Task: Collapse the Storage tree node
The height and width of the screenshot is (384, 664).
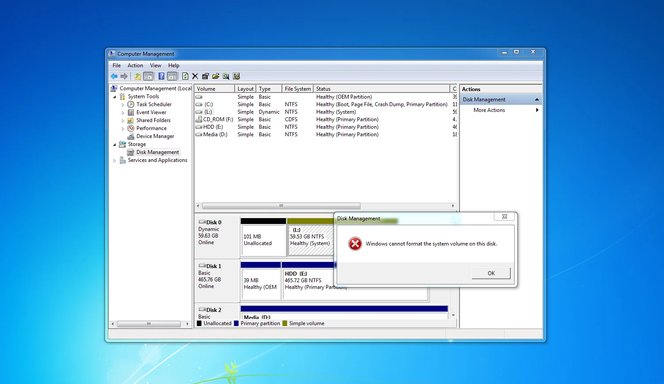Action: click(x=115, y=144)
